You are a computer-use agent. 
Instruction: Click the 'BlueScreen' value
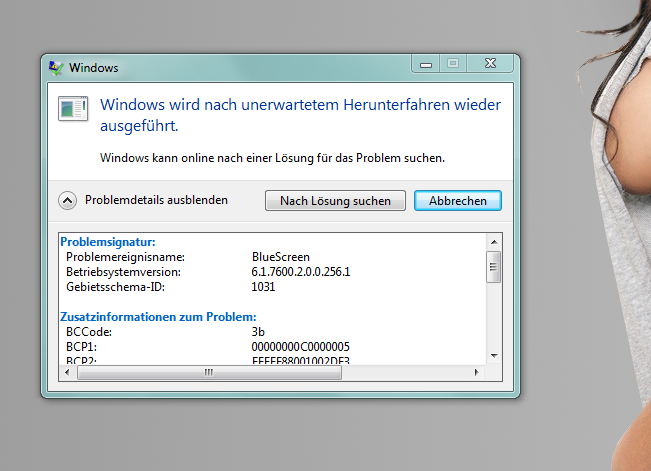click(x=281, y=257)
